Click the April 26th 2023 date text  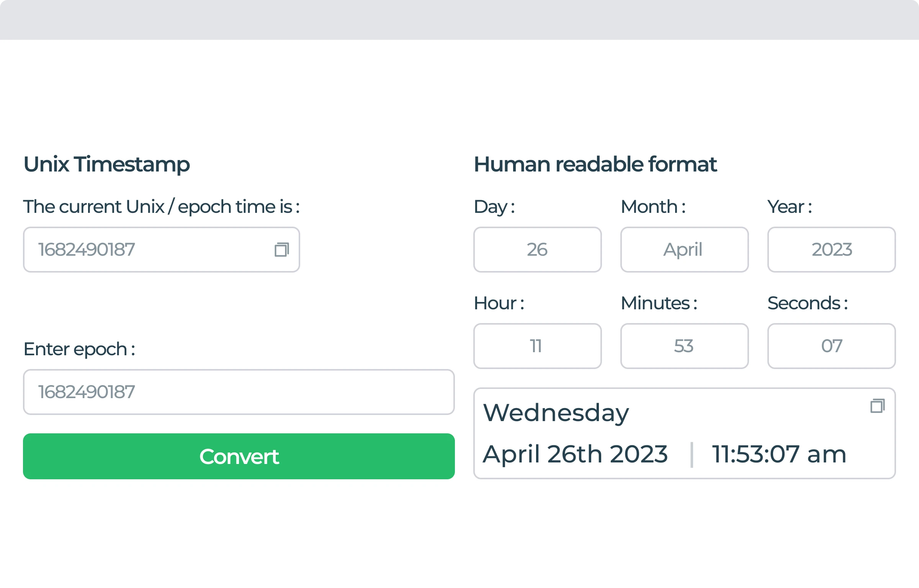(x=576, y=455)
